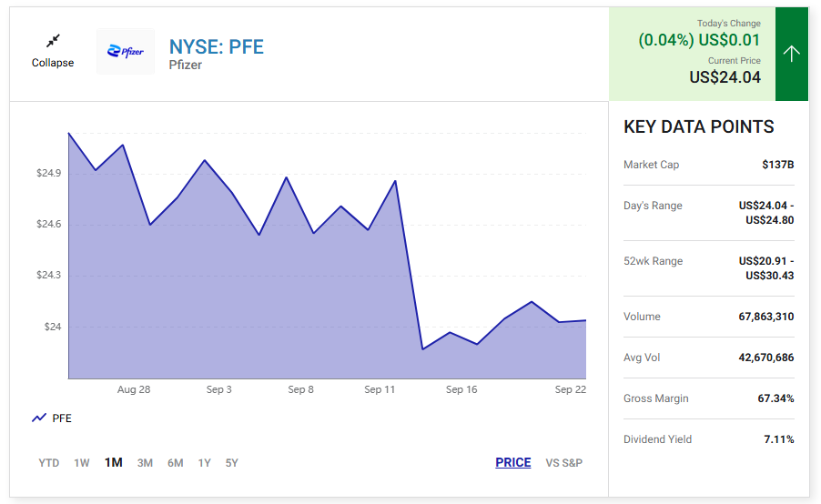Select the 1Y time range
Image resolution: width=821 pixels, height=504 pixels.
pos(204,463)
